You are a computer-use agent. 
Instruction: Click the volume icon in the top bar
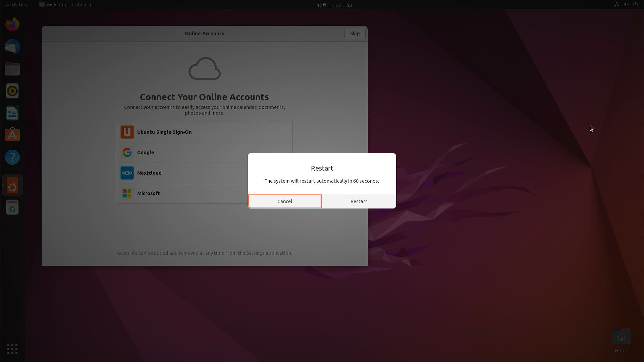(x=626, y=4)
